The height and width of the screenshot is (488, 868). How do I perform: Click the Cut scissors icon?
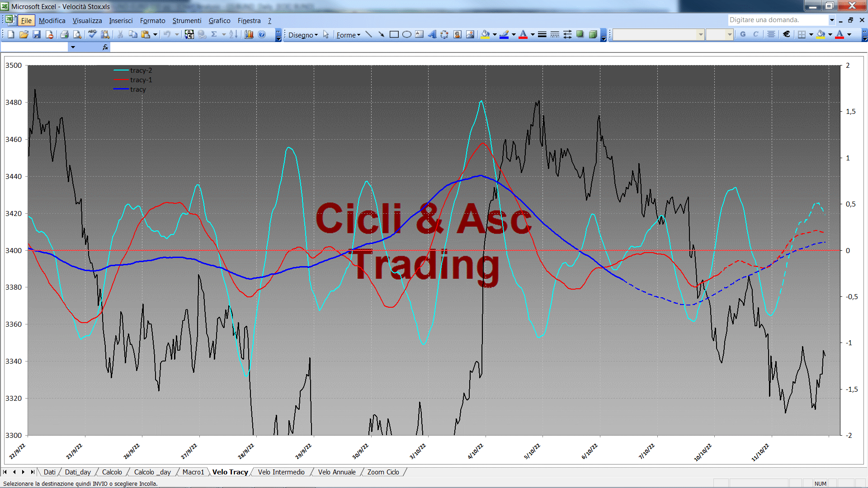pyautogui.click(x=120, y=34)
